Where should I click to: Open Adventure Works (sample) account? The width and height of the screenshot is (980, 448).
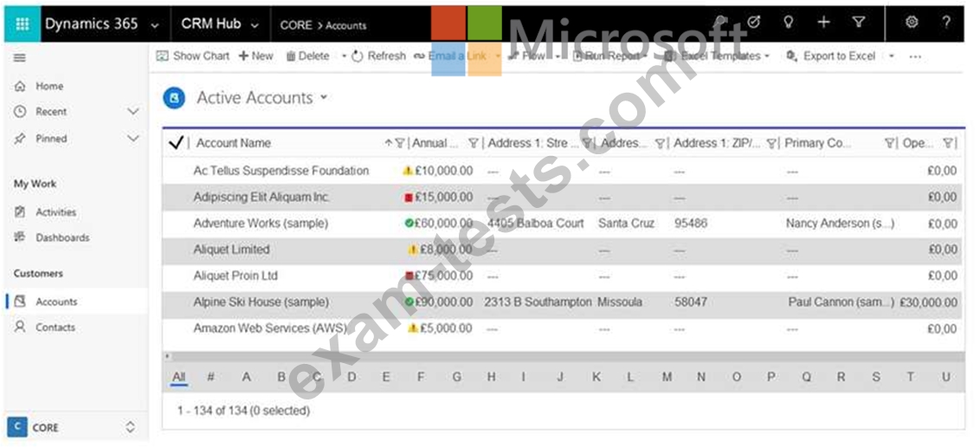coord(260,224)
